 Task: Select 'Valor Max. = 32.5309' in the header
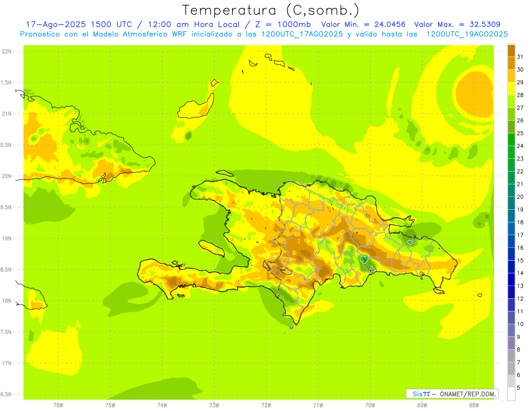pos(458,24)
